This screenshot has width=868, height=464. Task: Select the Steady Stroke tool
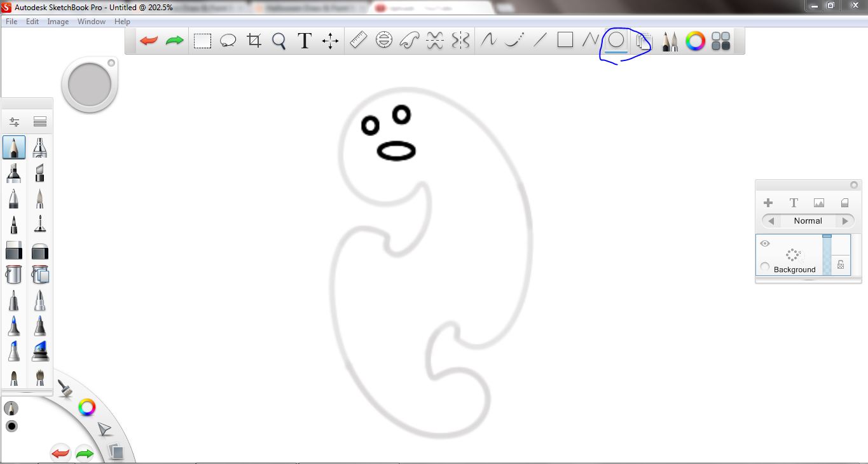pos(488,41)
